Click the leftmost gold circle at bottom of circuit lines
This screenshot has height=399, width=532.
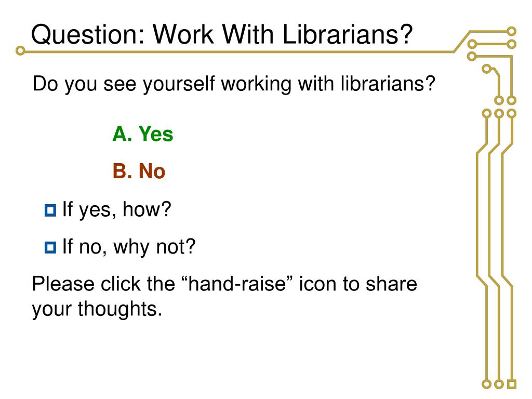click(486, 384)
